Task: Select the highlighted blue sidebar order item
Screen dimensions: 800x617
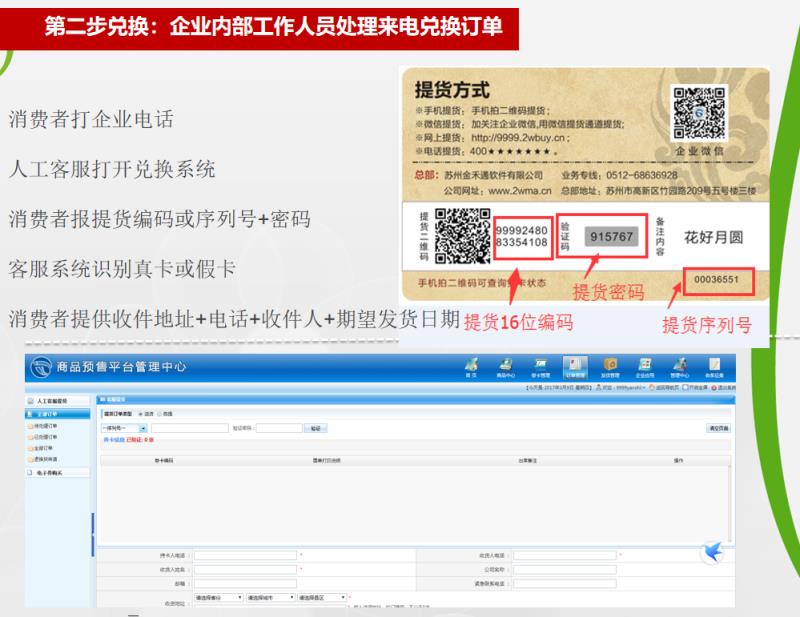Action: point(58,414)
